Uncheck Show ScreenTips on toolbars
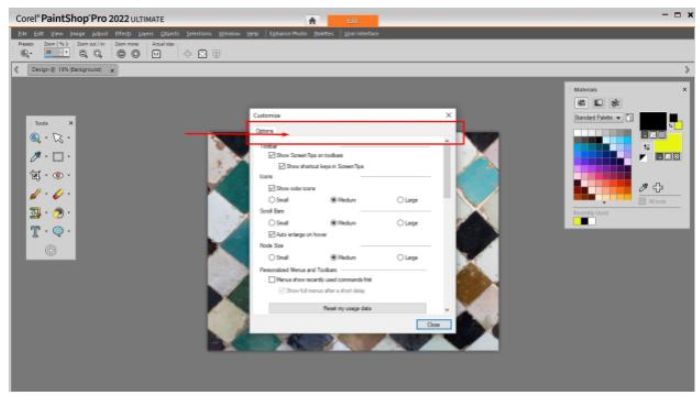Viewport: 700px width, 396px height. (x=271, y=155)
